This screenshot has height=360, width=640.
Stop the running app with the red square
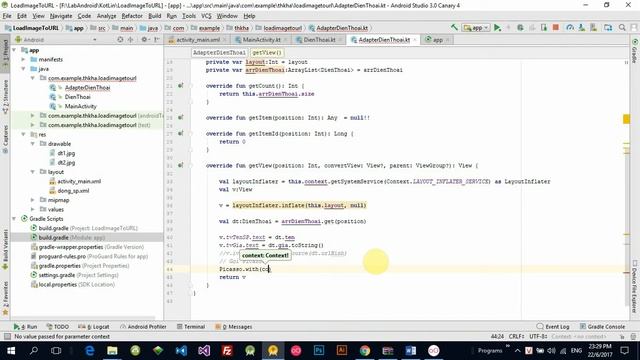pos(556,27)
